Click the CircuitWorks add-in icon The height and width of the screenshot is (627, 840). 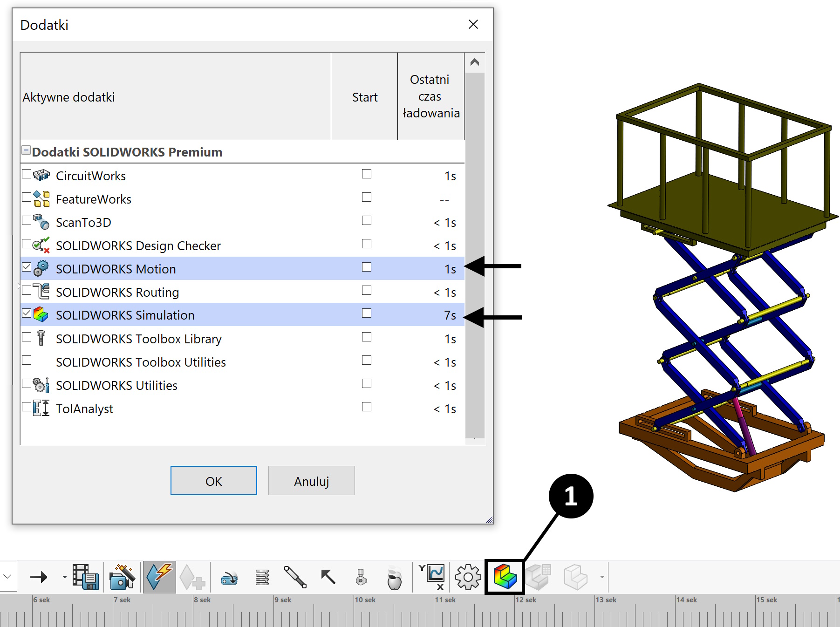pyautogui.click(x=41, y=175)
